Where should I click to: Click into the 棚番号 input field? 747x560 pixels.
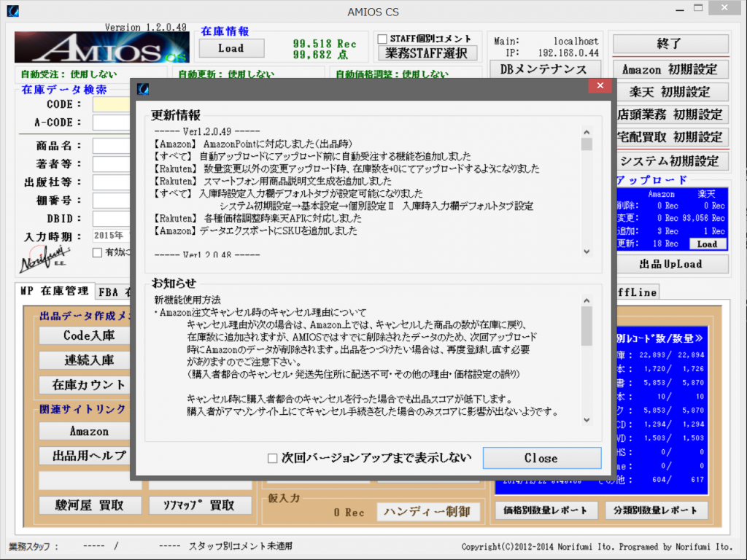112,200
